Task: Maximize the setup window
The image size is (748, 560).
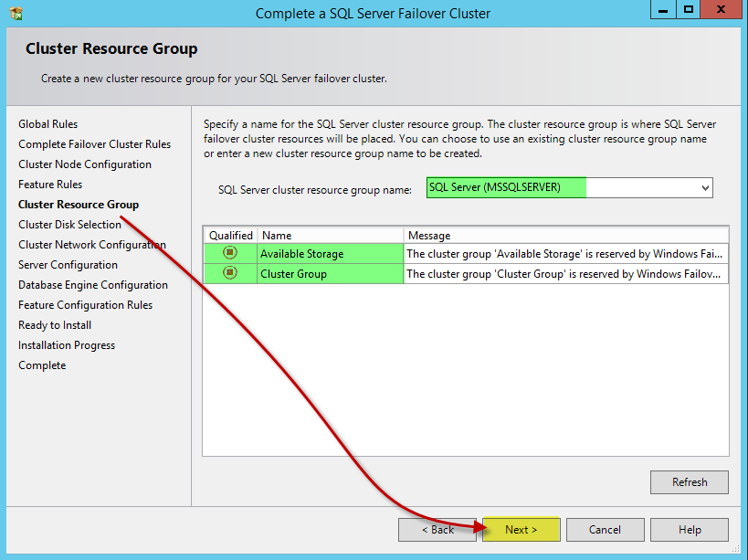Action: 689,9
